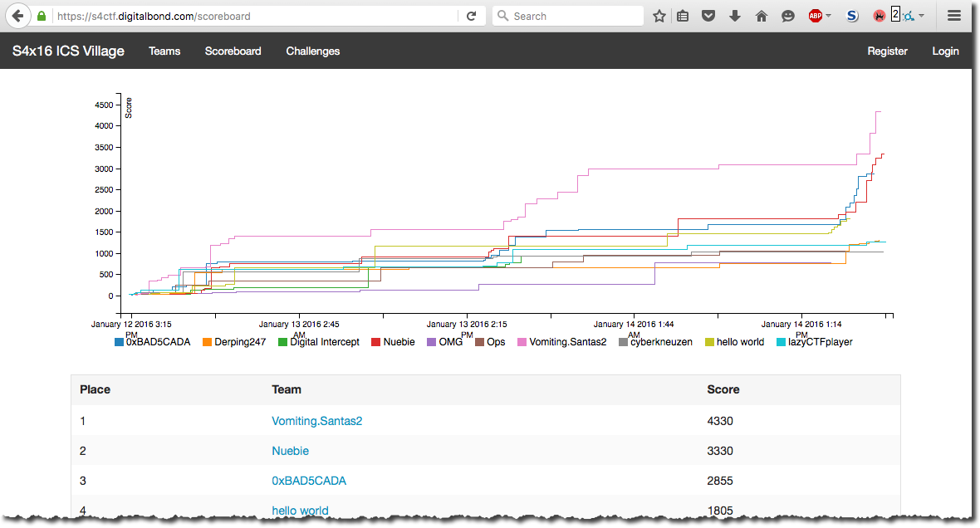Screen dimensions: 980x528
Task: Click the Adblock Plus ABP icon
Action: coord(816,16)
